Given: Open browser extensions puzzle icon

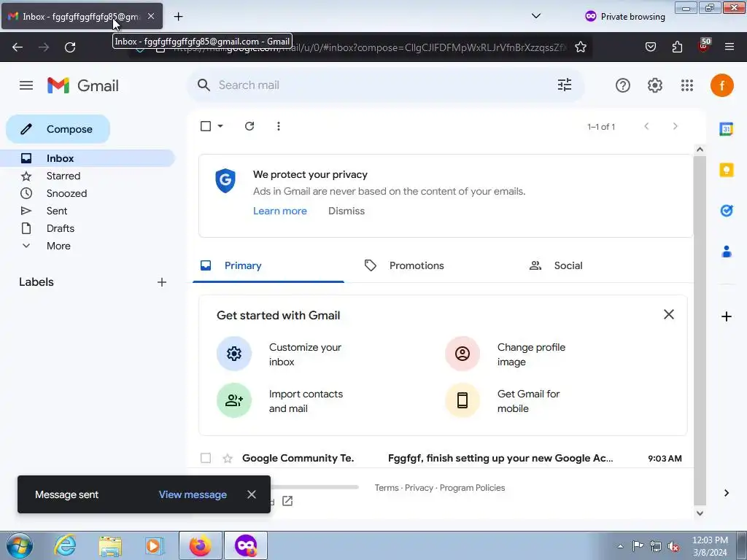Looking at the screenshot, I should tap(677, 47).
